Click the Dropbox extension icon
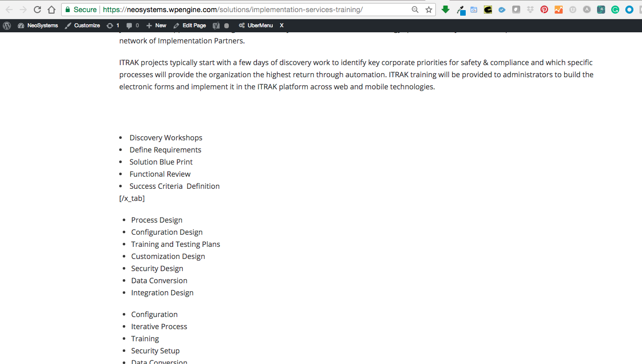Screen dimensions: 642x364 pos(530,10)
